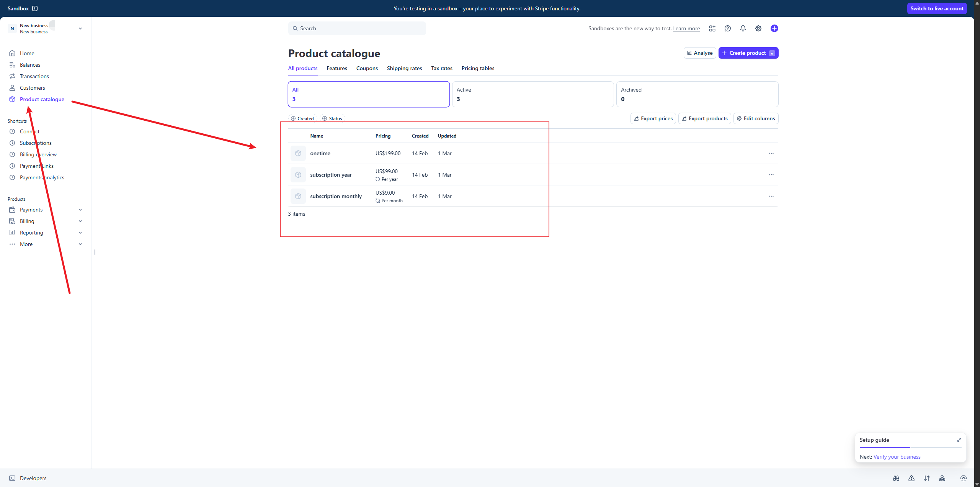Follow the Verify your business link
Viewport: 980px width, 487px height.
click(897, 457)
